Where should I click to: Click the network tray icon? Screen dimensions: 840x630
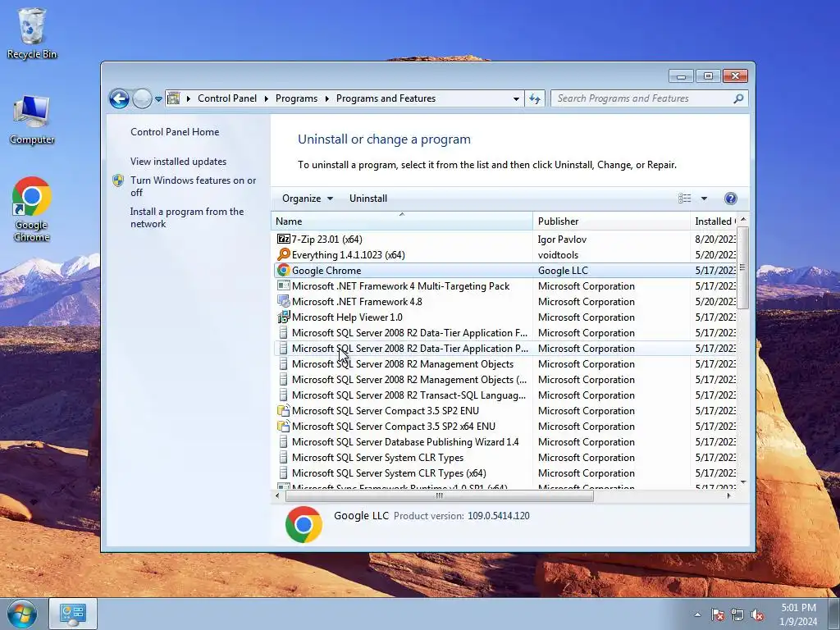click(x=737, y=615)
